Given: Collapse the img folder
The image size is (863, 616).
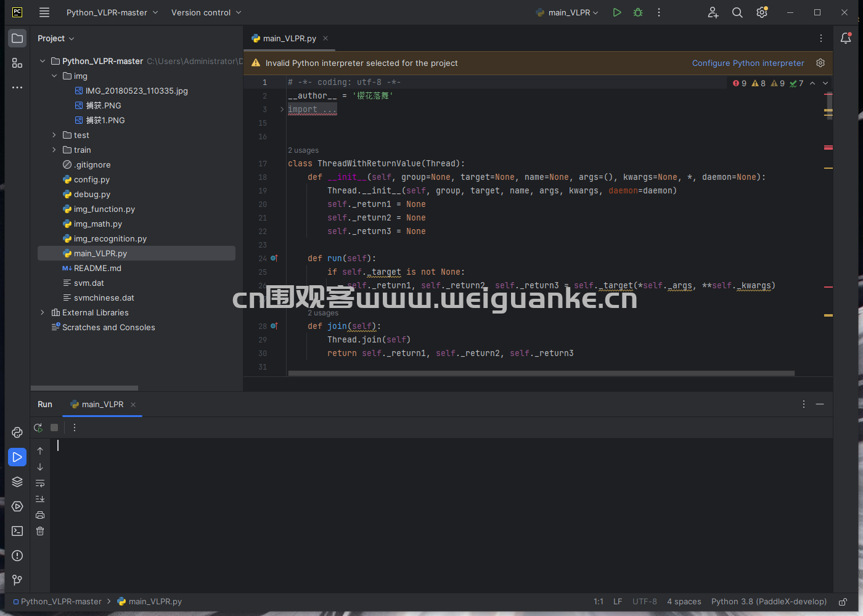Looking at the screenshot, I should tap(54, 76).
